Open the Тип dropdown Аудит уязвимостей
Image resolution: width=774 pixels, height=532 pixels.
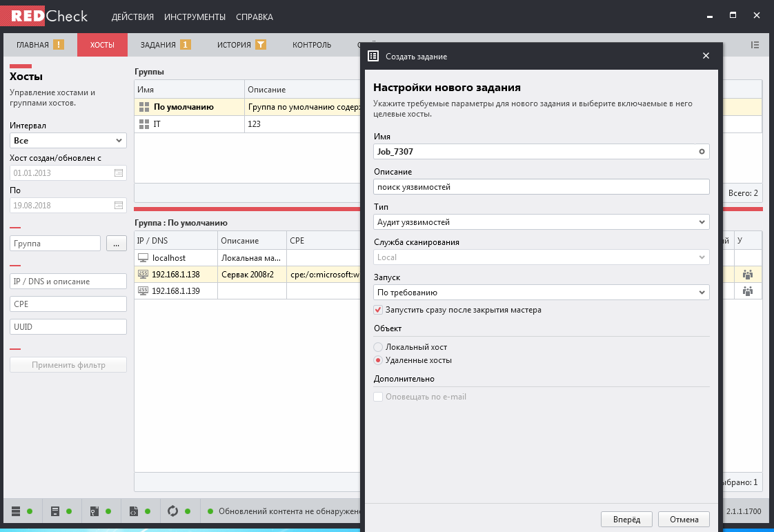542,221
